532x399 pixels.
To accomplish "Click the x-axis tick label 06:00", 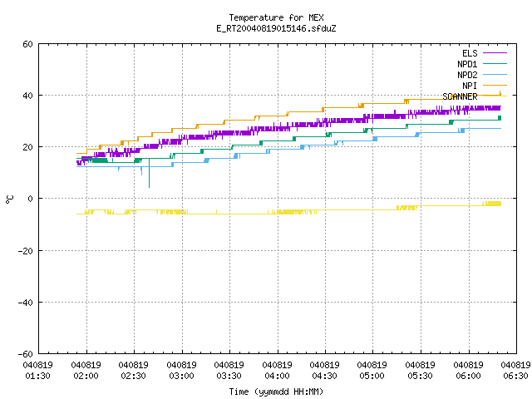I will click(x=469, y=376).
